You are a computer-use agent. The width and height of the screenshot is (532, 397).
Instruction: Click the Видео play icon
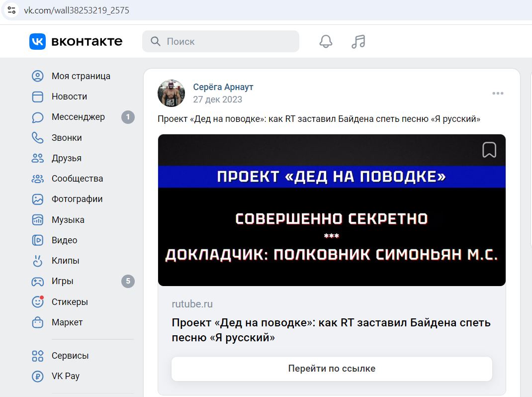(38, 240)
